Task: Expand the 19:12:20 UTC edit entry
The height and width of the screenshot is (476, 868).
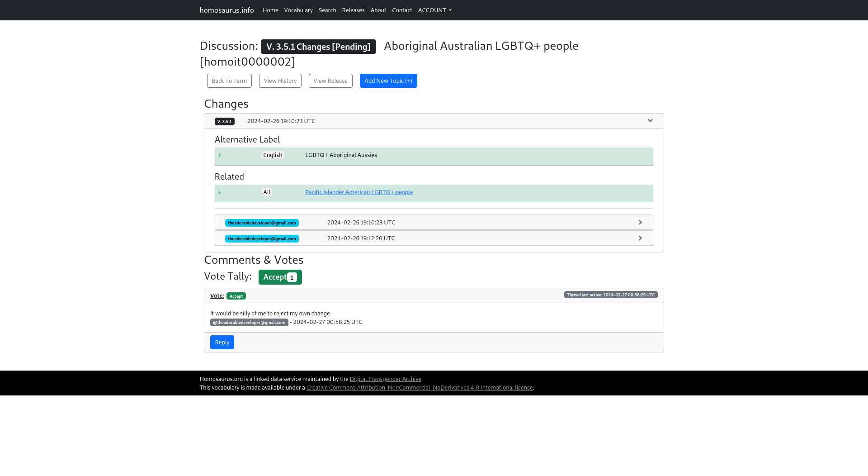Action: tap(640, 238)
